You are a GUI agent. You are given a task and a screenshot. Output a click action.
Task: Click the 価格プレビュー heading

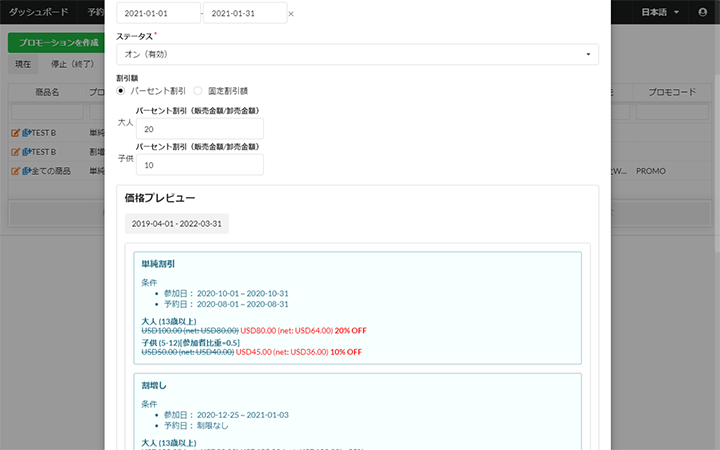[160, 198]
